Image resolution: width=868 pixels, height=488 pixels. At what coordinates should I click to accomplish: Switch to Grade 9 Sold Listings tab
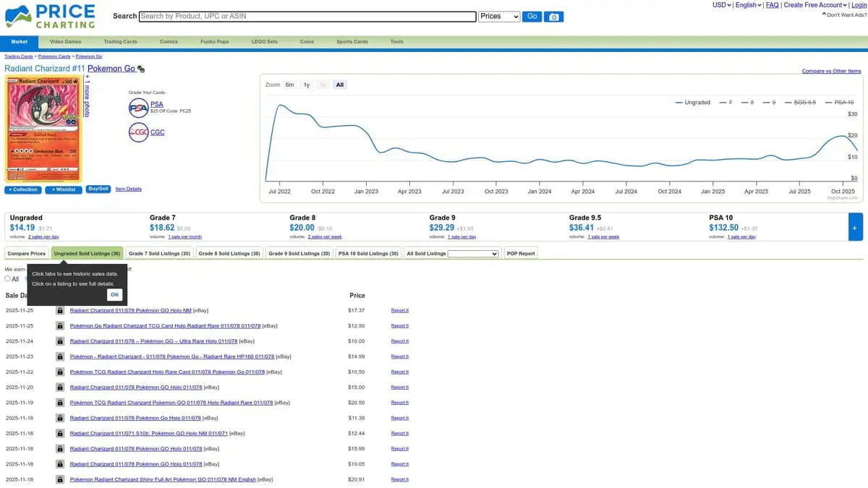pyautogui.click(x=299, y=254)
